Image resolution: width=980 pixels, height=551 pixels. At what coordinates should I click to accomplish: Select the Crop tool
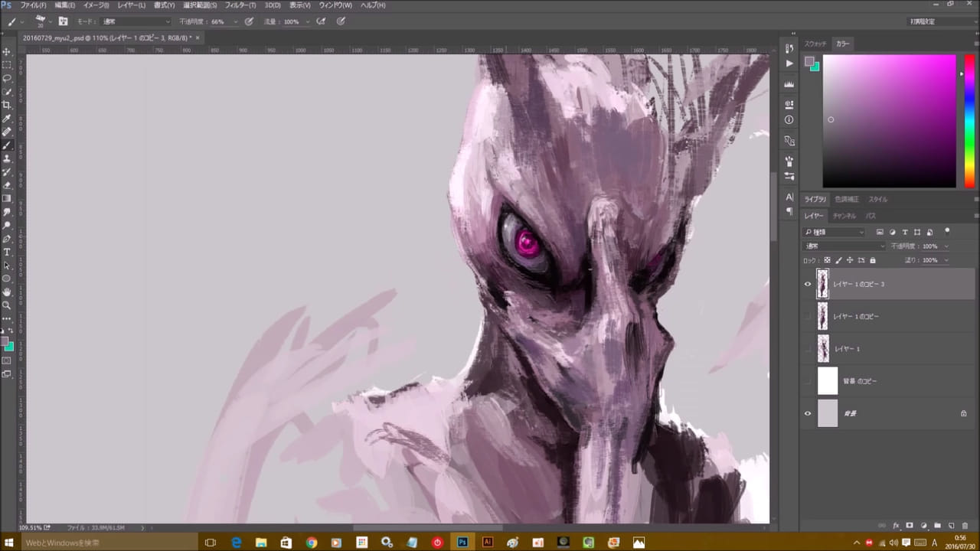pos(7,105)
